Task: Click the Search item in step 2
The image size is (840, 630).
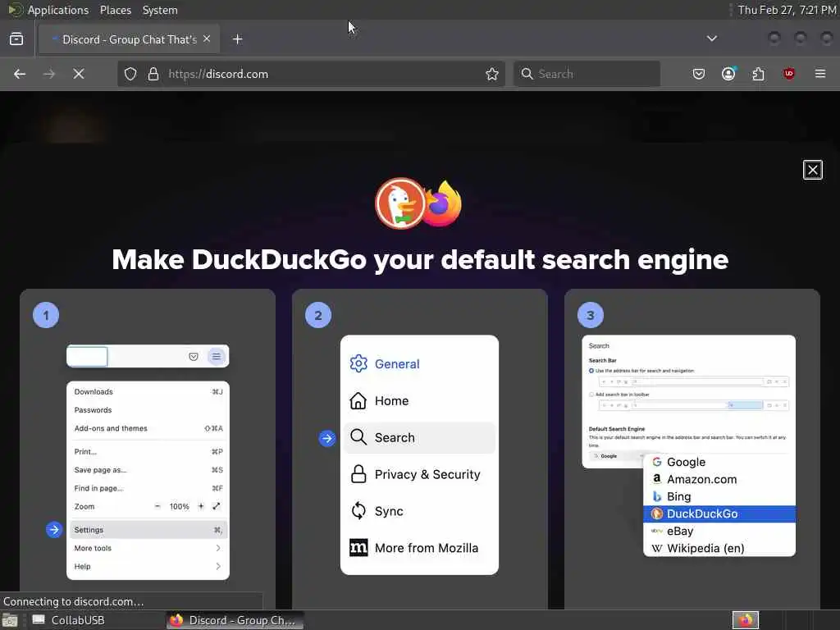Action: point(419,438)
